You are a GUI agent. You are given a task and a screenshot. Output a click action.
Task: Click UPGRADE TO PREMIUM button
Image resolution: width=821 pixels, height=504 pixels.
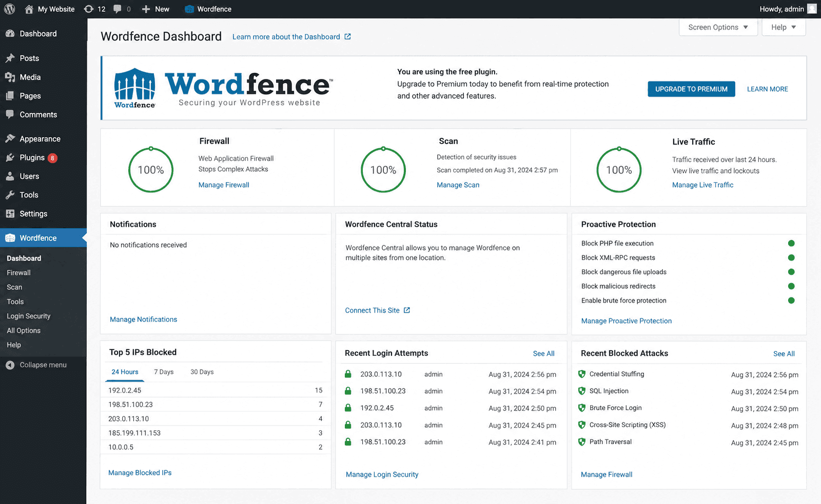[x=691, y=89]
